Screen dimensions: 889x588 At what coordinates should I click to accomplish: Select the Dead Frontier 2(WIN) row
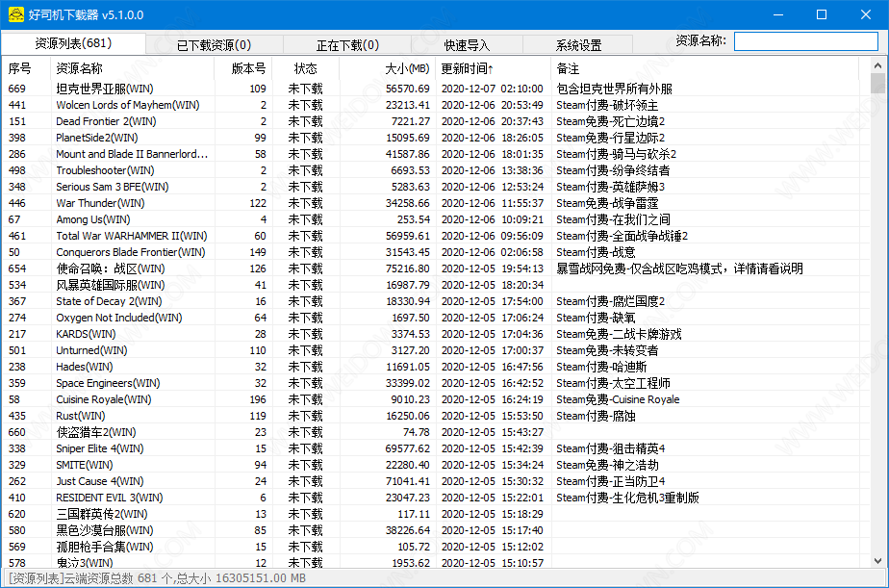(x=436, y=121)
